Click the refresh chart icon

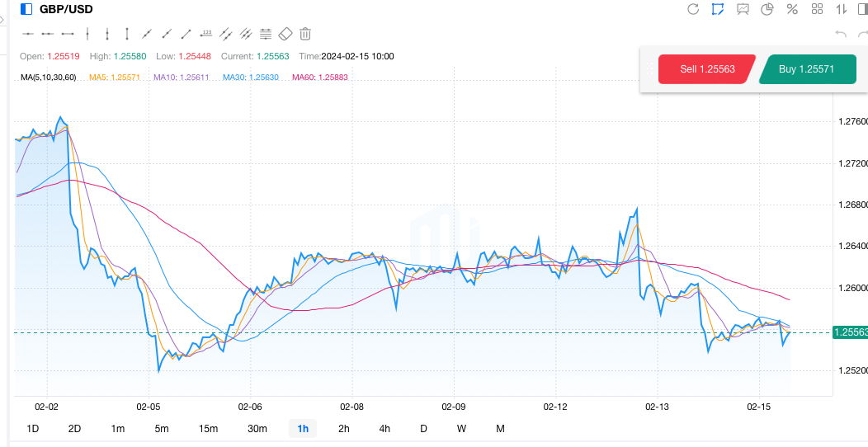click(x=693, y=9)
